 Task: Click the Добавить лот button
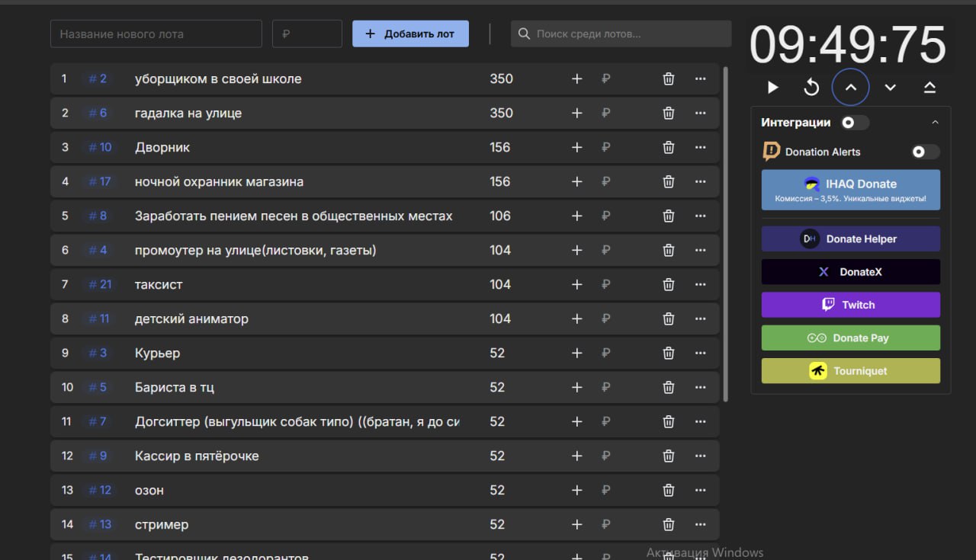410,34
